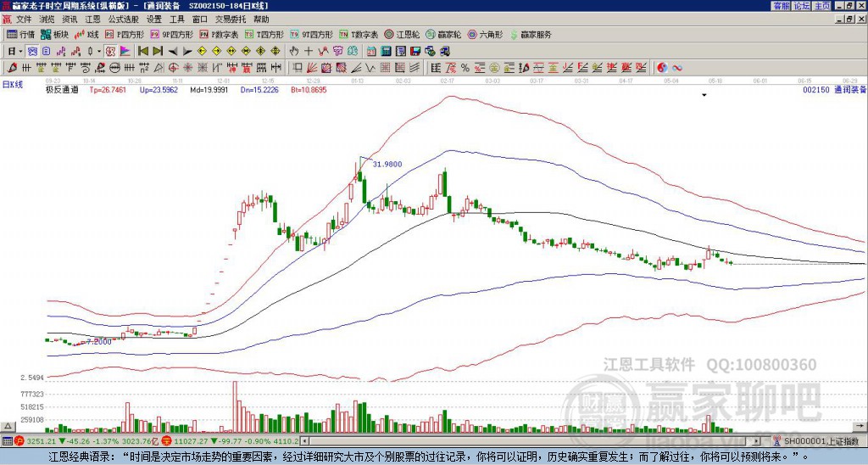This screenshot has height=465, width=868.
Task: Select the percent % tool
Action: 465,68
